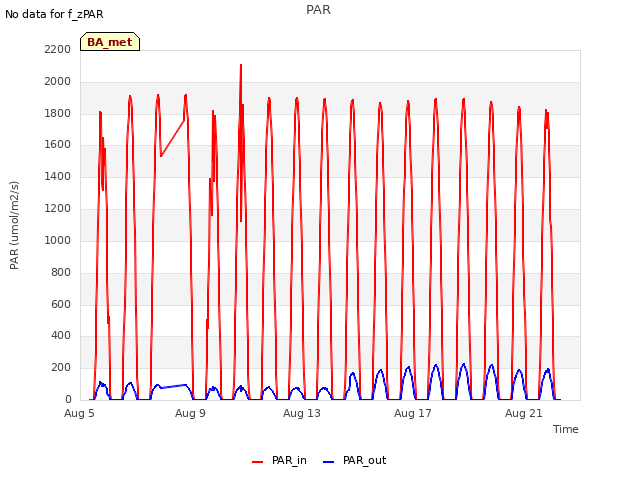
Task: Click the PAR (umol/m2/s) y-axis title
Action: pyautogui.click(x=14, y=225)
